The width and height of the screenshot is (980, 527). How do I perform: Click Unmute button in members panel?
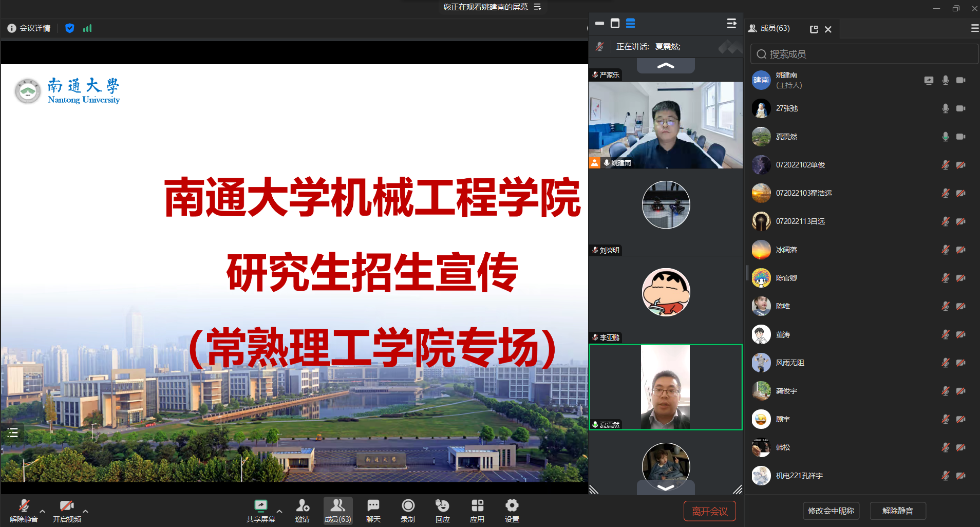[898, 511]
